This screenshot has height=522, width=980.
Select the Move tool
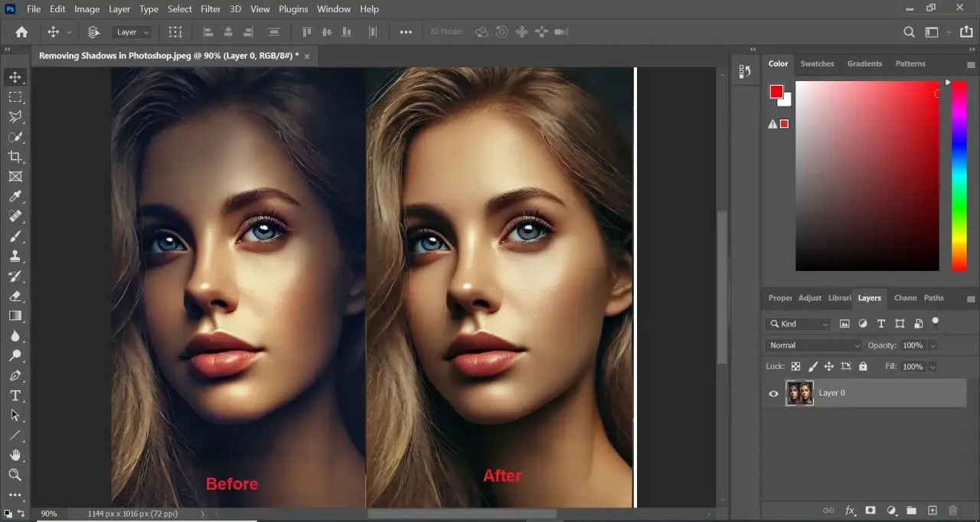click(x=15, y=77)
